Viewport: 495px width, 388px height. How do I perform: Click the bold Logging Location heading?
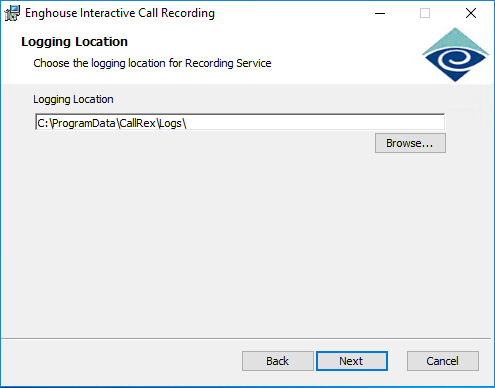pyautogui.click(x=74, y=42)
